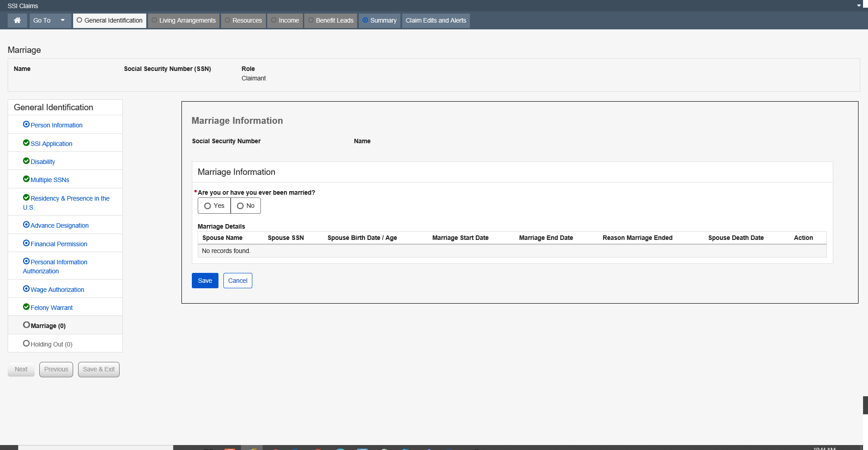
Task: Click the green check icon beside Multiple SSNs
Action: pyautogui.click(x=26, y=179)
